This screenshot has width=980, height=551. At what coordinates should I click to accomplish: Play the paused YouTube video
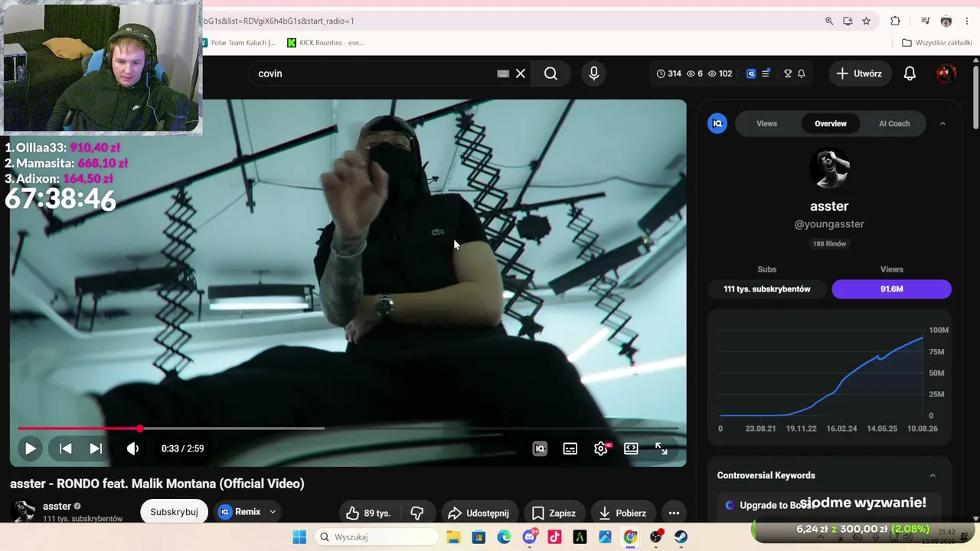[30, 448]
